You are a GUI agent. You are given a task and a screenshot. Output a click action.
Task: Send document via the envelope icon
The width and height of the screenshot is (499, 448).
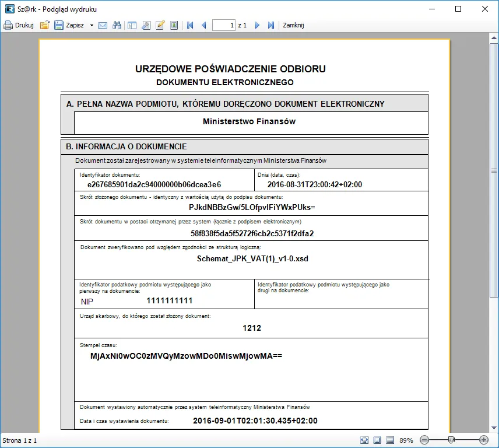click(x=103, y=25)
